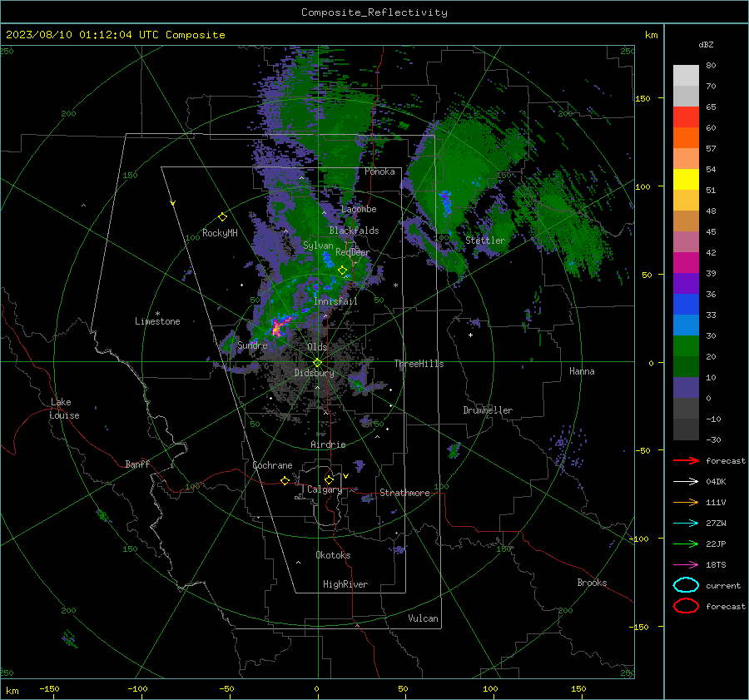The height and width of the screenshot is (700, 749).
Task: Click the yellow diamond radar center marker
Action: [x=317, y=363]
